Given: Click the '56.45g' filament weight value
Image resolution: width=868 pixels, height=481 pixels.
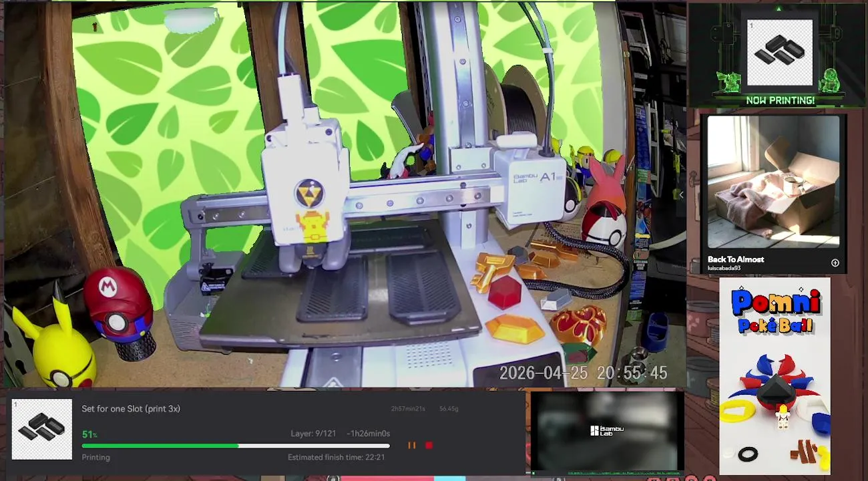Looking at the screenshot, I should coord(449,409).
